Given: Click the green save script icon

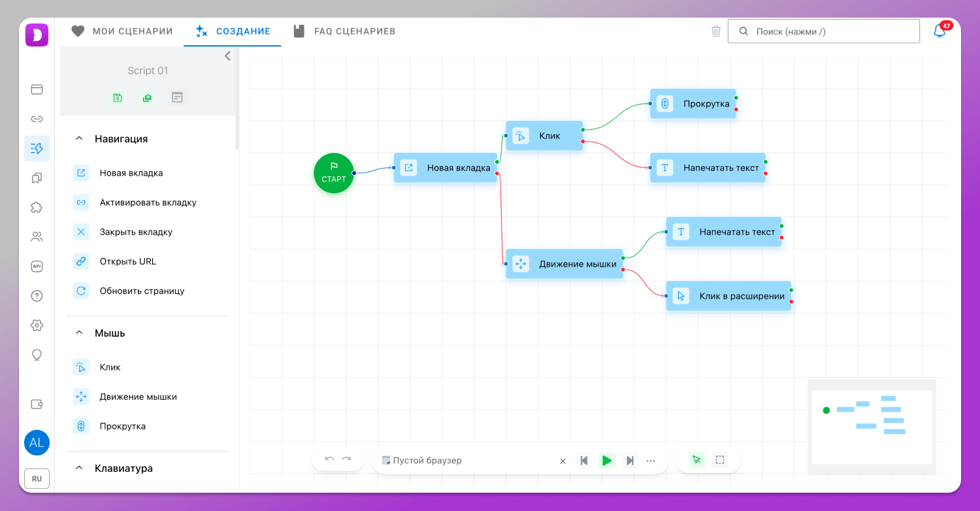Looking at the screenshot, I should 118,97.
